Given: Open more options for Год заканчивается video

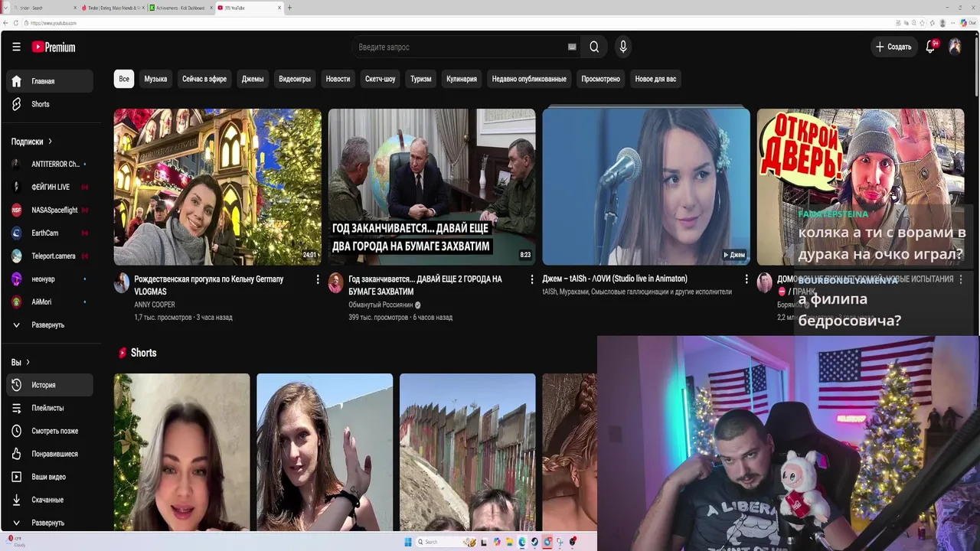Looking at the screenshot, I should pyautogui.click(x=532, y=280).
